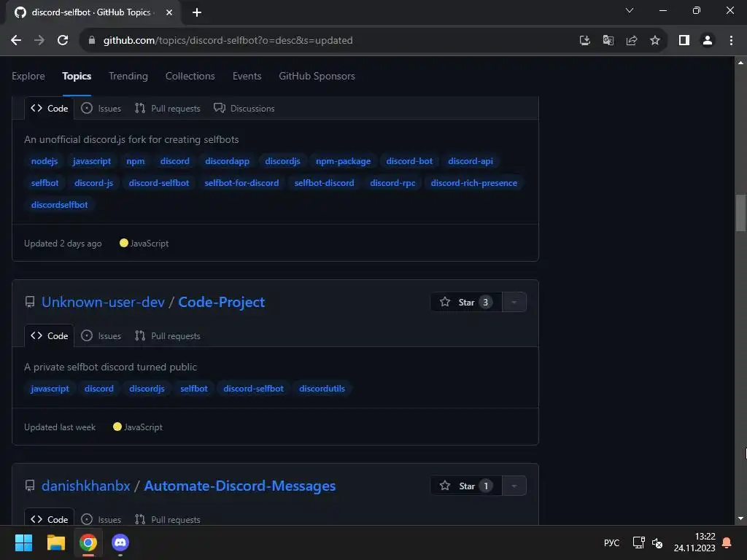Bookmark this page with the star icon
This screenshot has width=747, height=560.
coord(654,41)
